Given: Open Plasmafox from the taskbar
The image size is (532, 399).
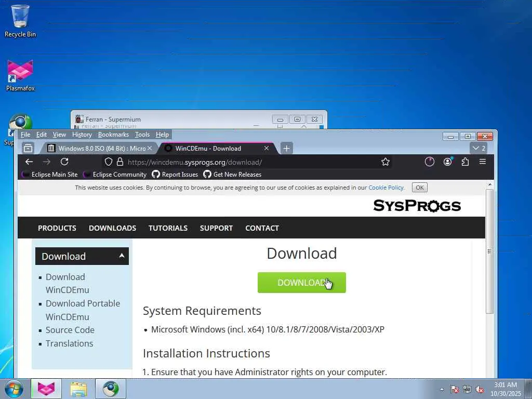Looking at the screenshot, I should pos(46,389).
